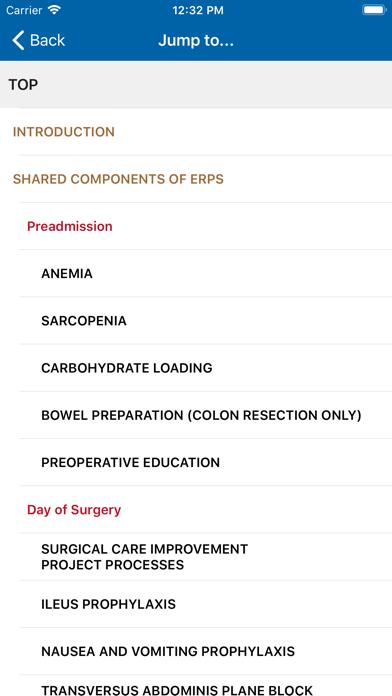Tap the Jump to... title
Viewport: 392px width, 696px height.
196,40
